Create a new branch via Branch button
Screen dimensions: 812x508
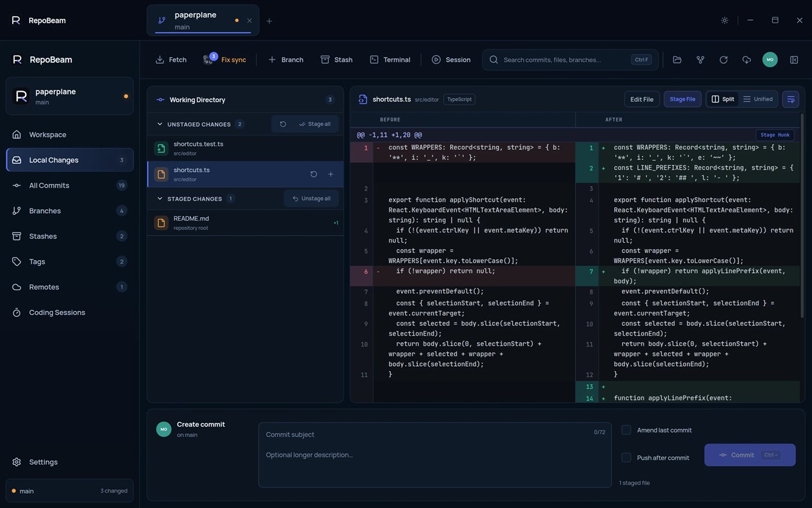tap(285, 59)
